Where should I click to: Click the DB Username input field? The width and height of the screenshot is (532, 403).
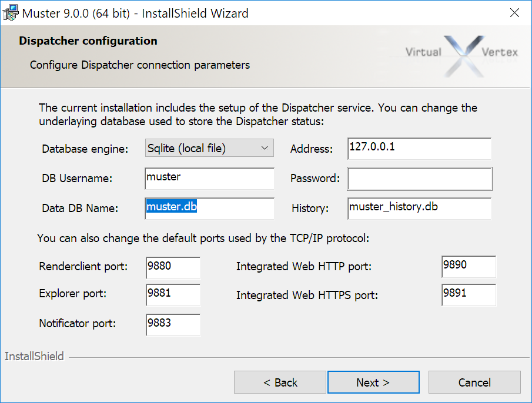(209, 178)
